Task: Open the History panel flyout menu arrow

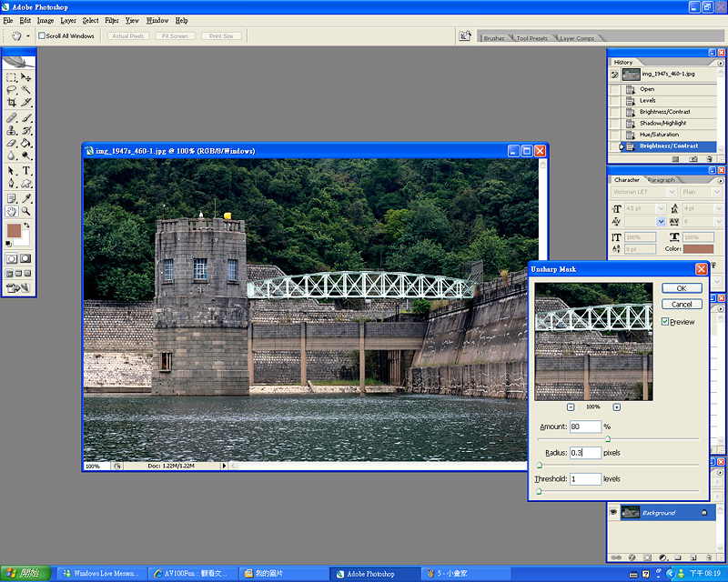Action: click(x=720, y=62)
